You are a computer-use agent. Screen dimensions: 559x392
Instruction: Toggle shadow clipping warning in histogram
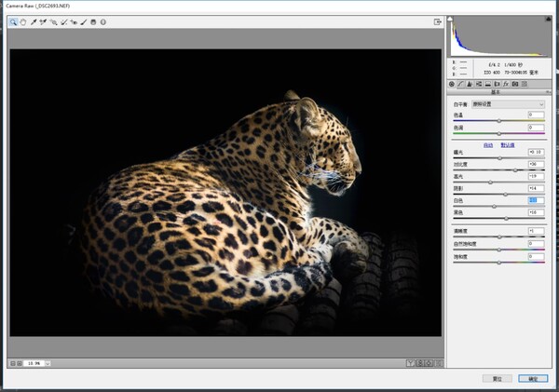pos(450,19)
